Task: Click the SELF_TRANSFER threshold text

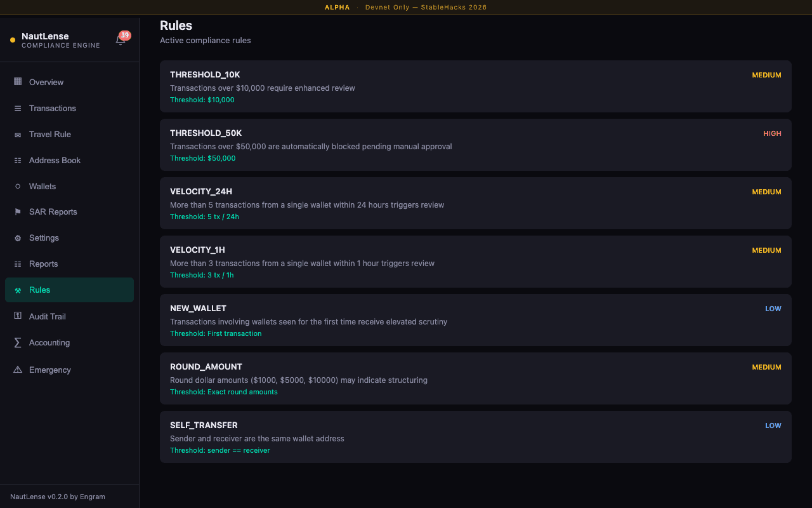Action: click(x=219, y=451)
